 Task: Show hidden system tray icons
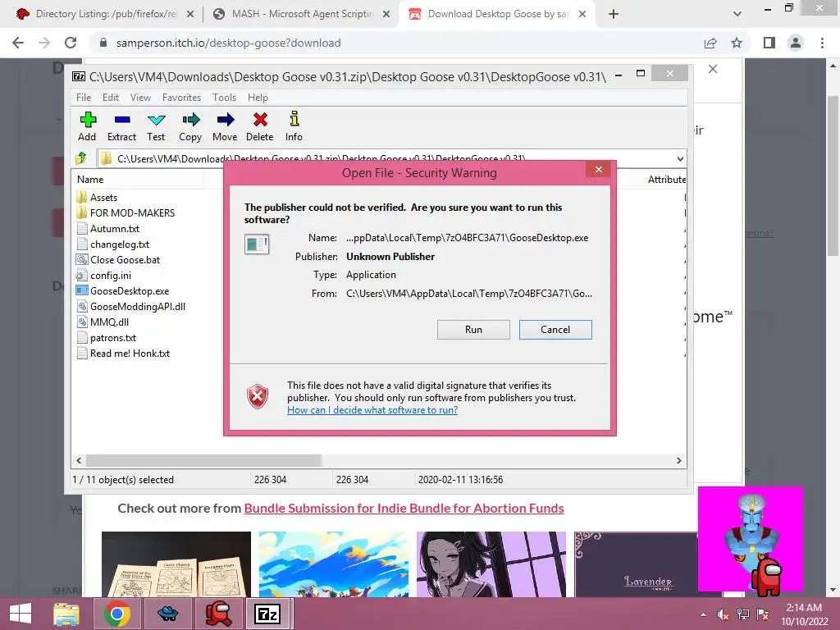click(703, 614)
